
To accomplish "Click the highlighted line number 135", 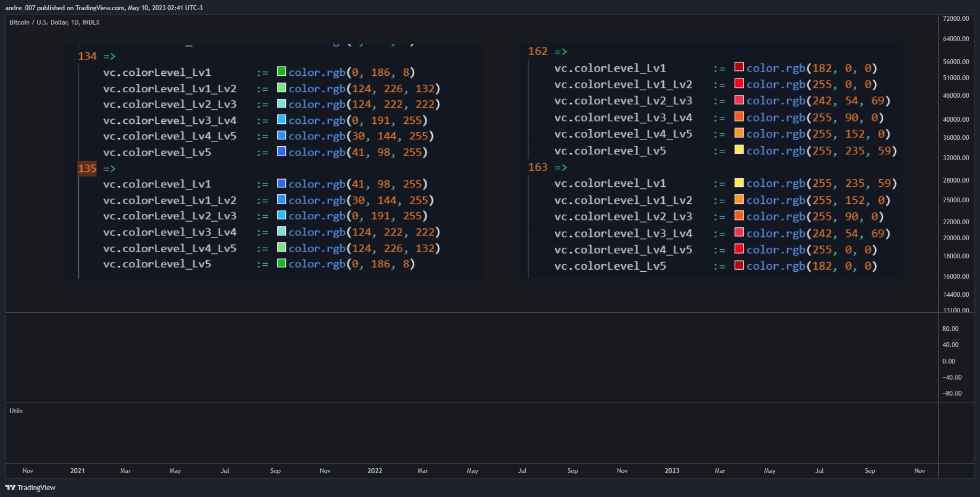I will coord(87,169).
